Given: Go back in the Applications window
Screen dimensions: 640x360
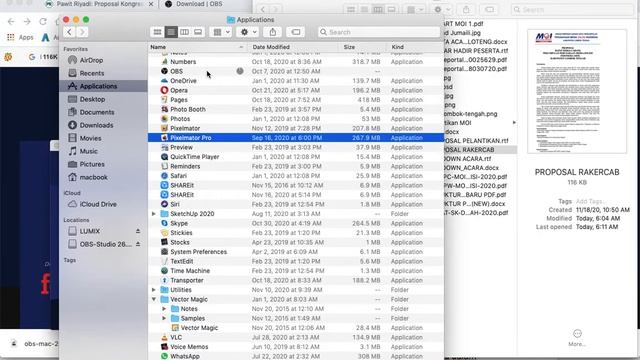Looking at the screenshot, I should 69,32.
